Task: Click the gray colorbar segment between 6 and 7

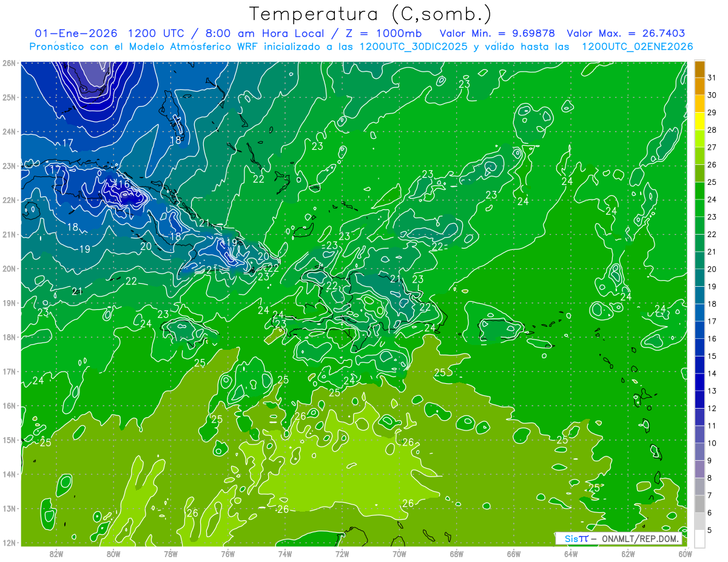Action: tap(699, 504)
